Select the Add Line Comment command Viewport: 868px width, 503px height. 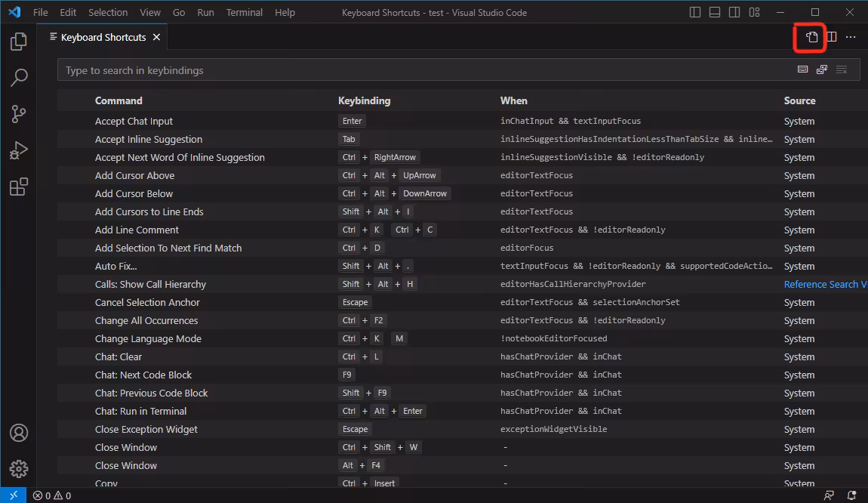click(x=137, y=230)
